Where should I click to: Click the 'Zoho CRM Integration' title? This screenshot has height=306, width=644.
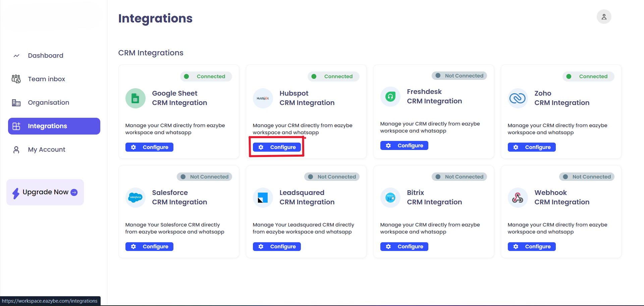tap(562, 98)
